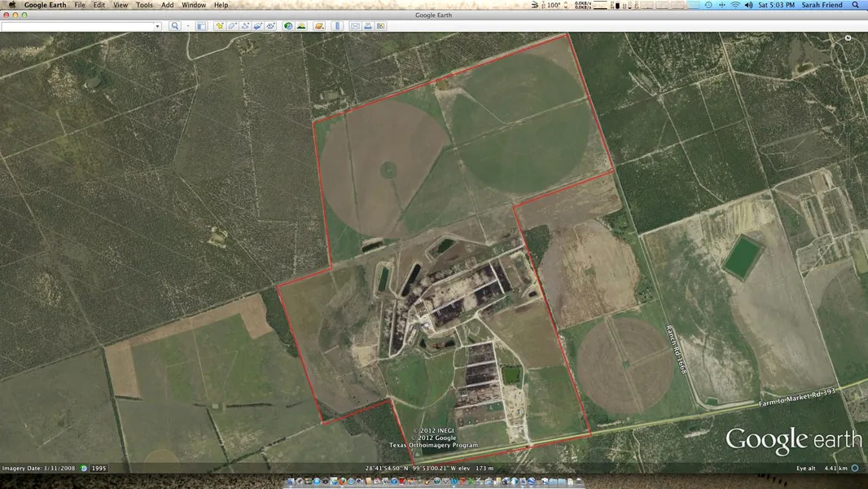Toggle historical imagery clock icon

(x=287, y=26)
